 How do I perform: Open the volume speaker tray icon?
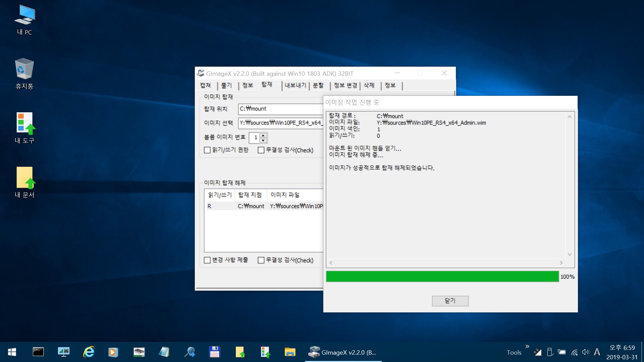pyautogui.click(x=586, y=352)
